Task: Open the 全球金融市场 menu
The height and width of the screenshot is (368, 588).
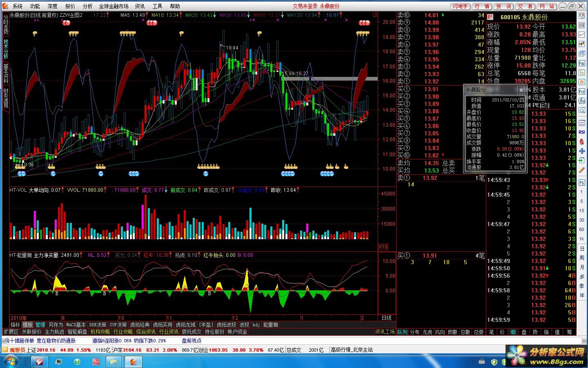Action: [114, 6]
